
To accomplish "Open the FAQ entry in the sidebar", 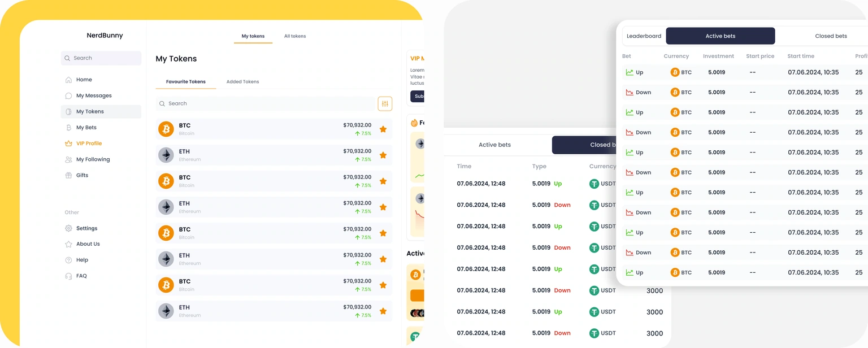I will coord(82,276).
